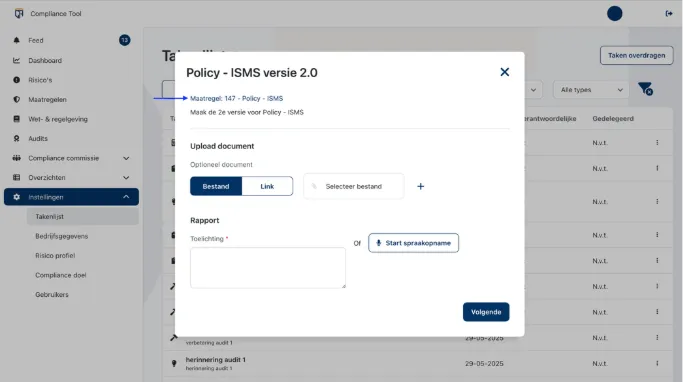Click the herinnering audit 1 lightbulb icon
This screenshot has width=684, height=382.
[174, 363]
